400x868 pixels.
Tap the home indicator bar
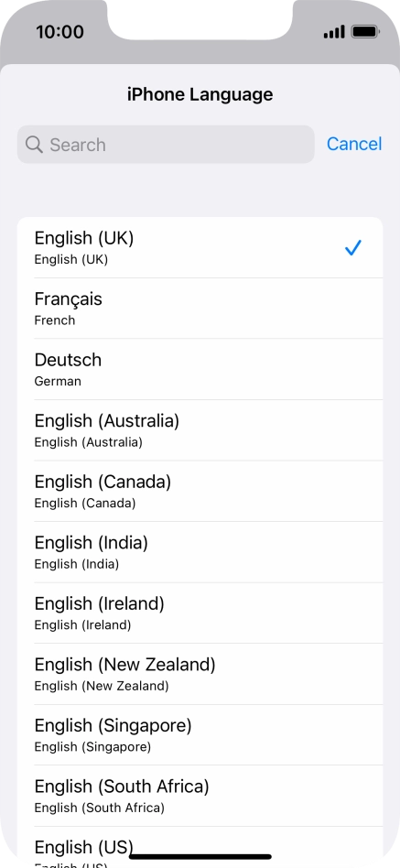pos(200,856)
